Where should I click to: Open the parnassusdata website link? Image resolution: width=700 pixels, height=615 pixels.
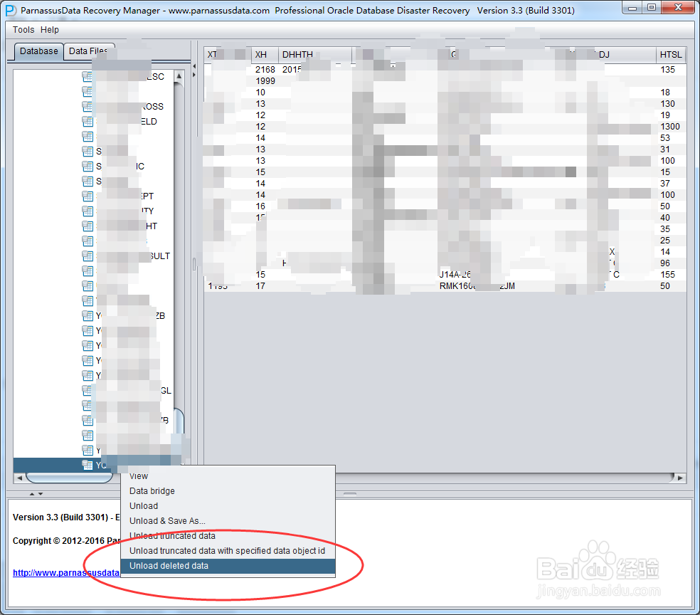[x=66, y=572]
